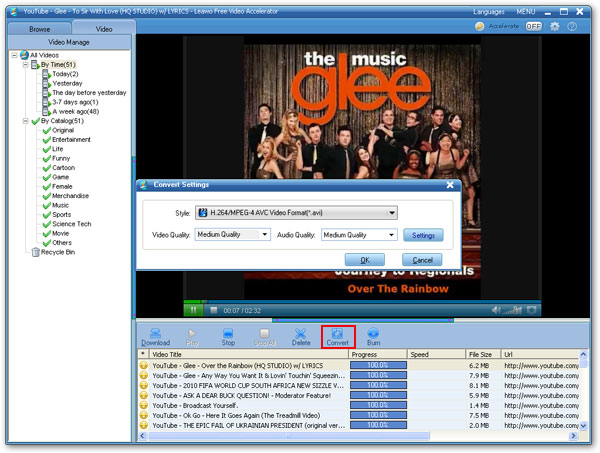Click the Burn disc icon
The height and width of the screenshot is (453, 600).
click(373, 337)
